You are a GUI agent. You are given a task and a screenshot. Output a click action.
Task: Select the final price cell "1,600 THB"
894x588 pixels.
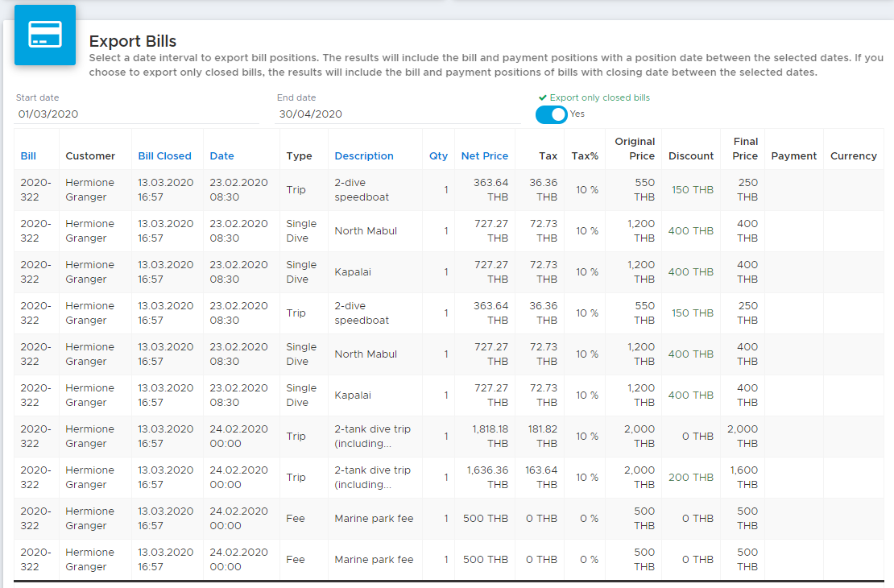click(744, 478)
